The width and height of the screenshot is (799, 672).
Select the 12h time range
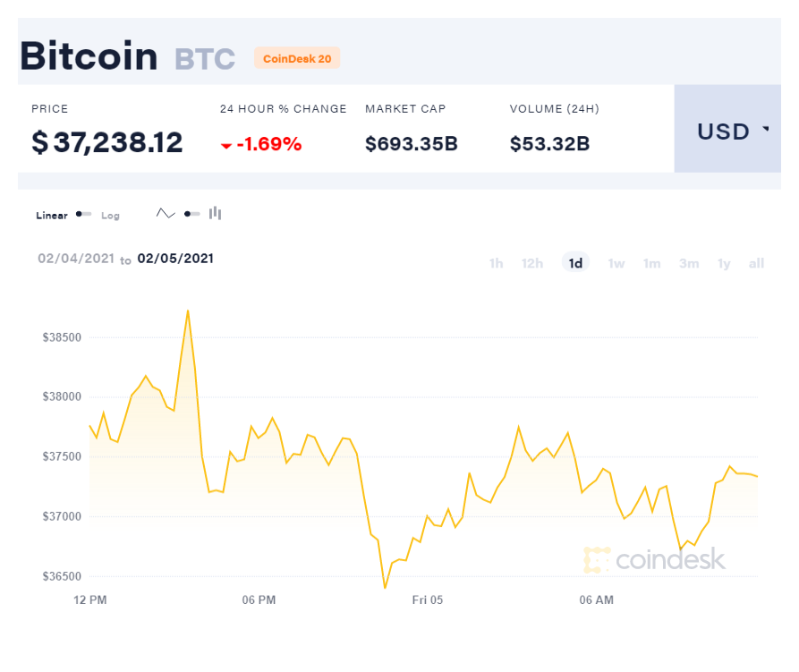[x=532, y=263]
